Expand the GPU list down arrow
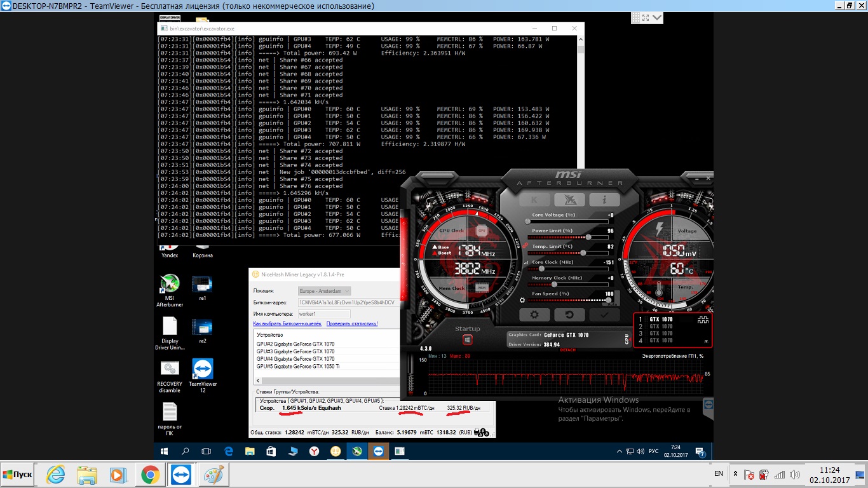The image size is (868, 488). click(x=706, y=341)
